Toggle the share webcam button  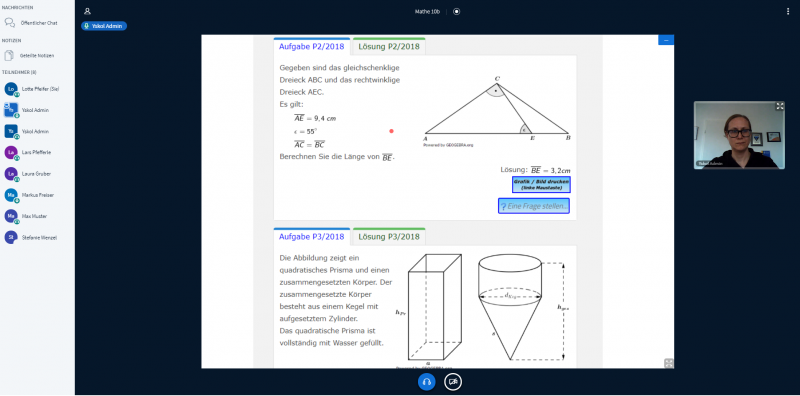(453, 382)
